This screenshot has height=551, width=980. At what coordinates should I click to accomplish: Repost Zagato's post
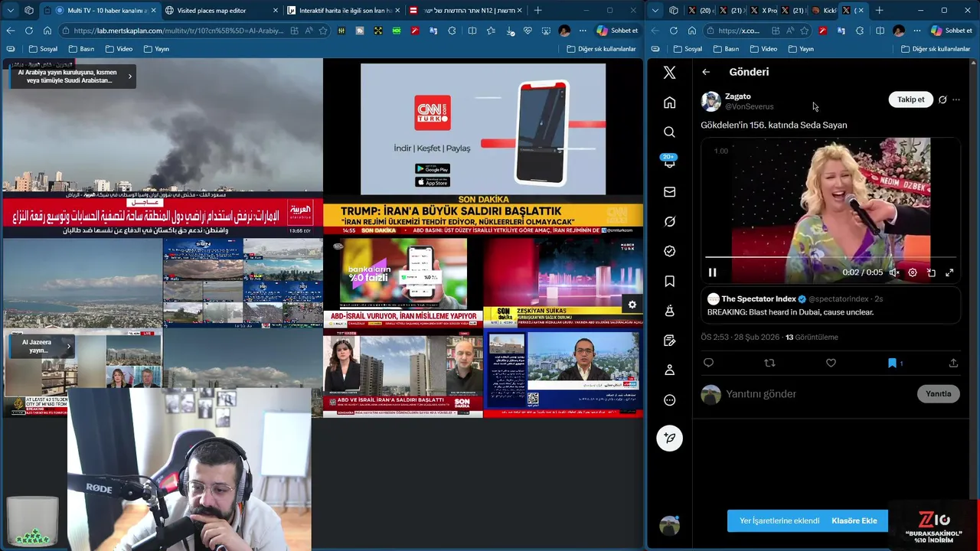point(769,363)
